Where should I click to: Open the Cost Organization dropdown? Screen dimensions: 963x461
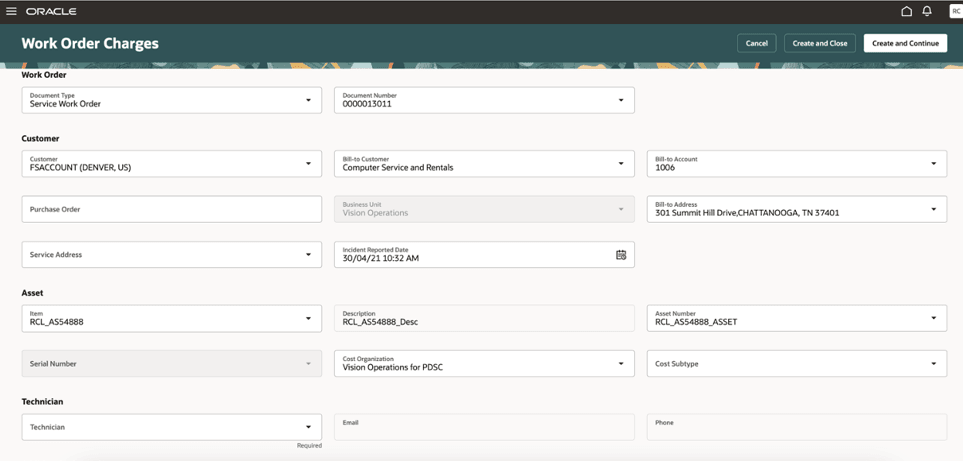pos(621,364)
